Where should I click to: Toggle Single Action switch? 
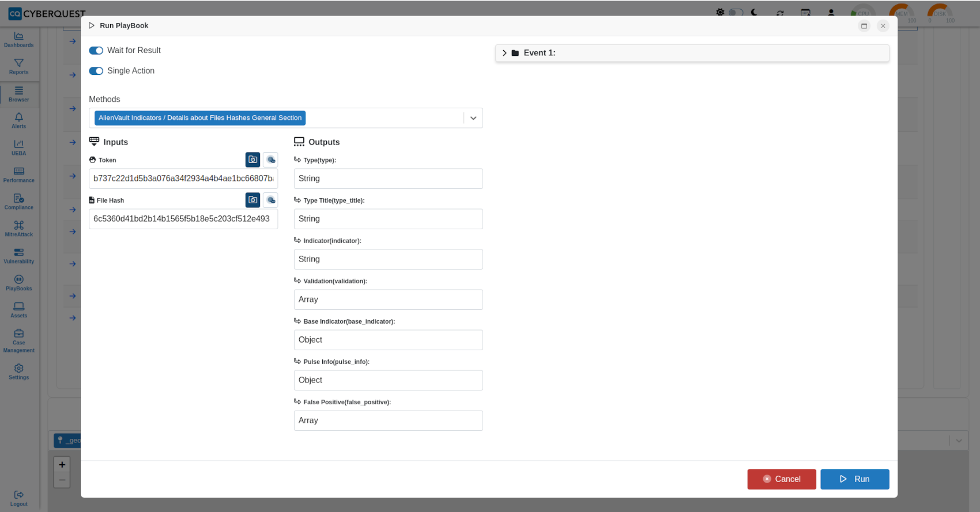click(x=96, y=71)
